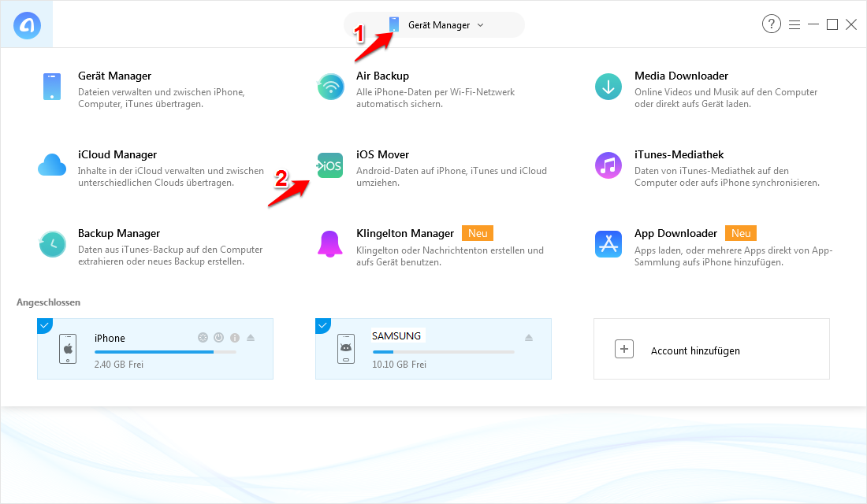Toggle the iPhone device checkbox
Image resolution: width=867 pixels, height=504 pixels.
coord(44,325)
